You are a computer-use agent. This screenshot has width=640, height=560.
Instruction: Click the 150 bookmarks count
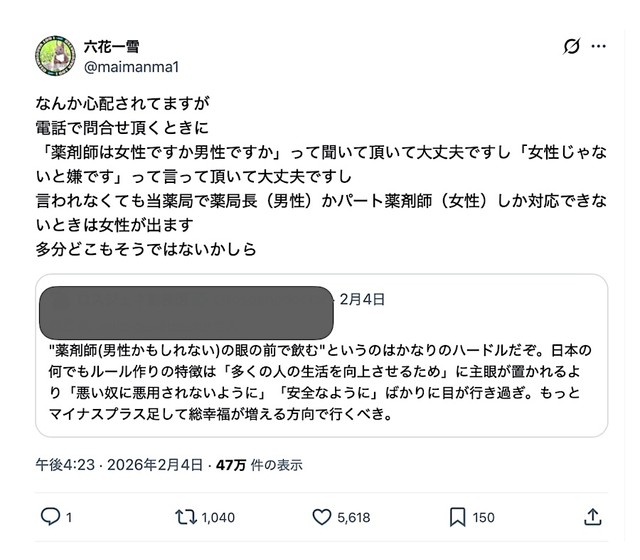pos(483,517)
